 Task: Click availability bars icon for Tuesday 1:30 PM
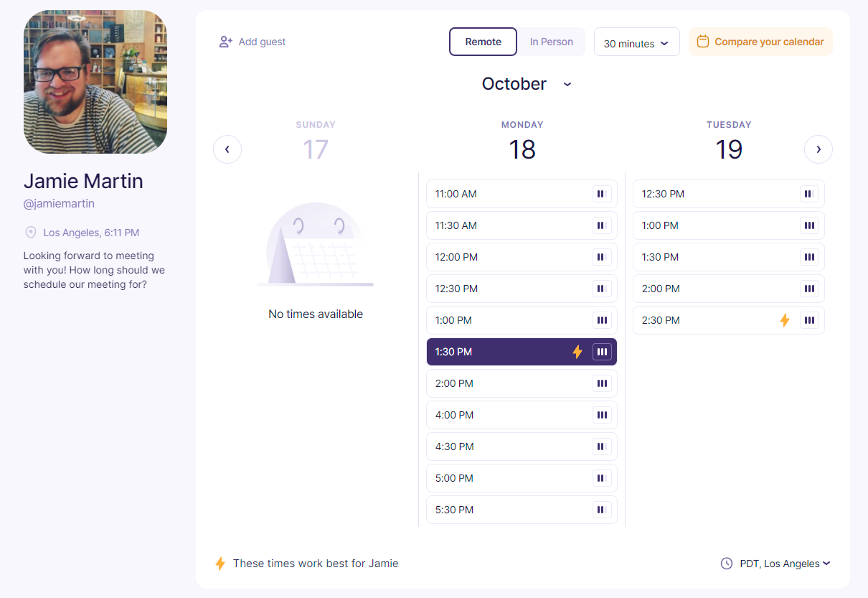pyautogui.click(x=809, y=257)
